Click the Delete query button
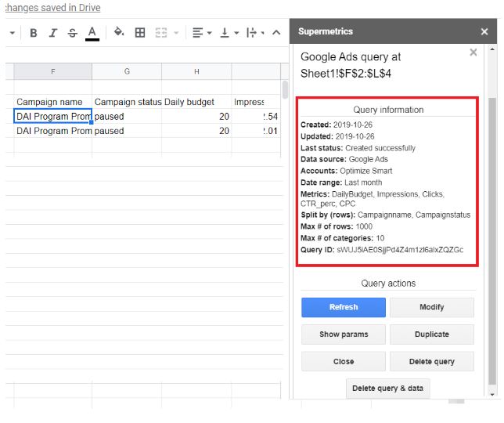This screenshot has height=423, width=504. [432, 362]
